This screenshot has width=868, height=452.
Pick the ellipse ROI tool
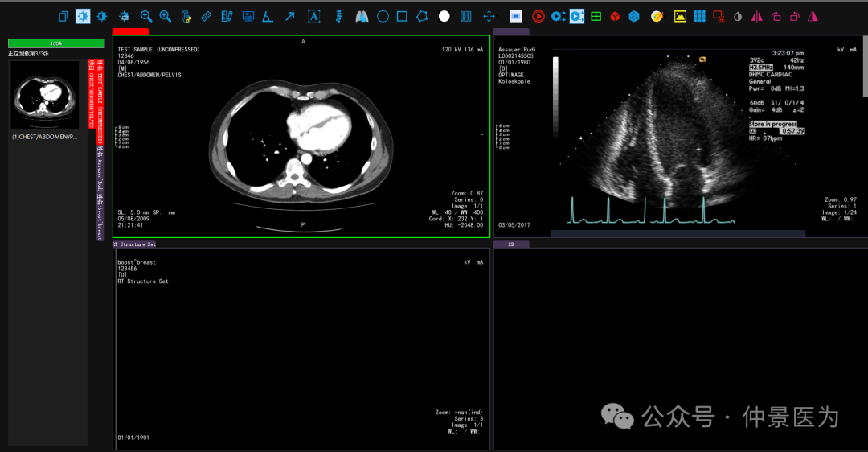(383, 16)
